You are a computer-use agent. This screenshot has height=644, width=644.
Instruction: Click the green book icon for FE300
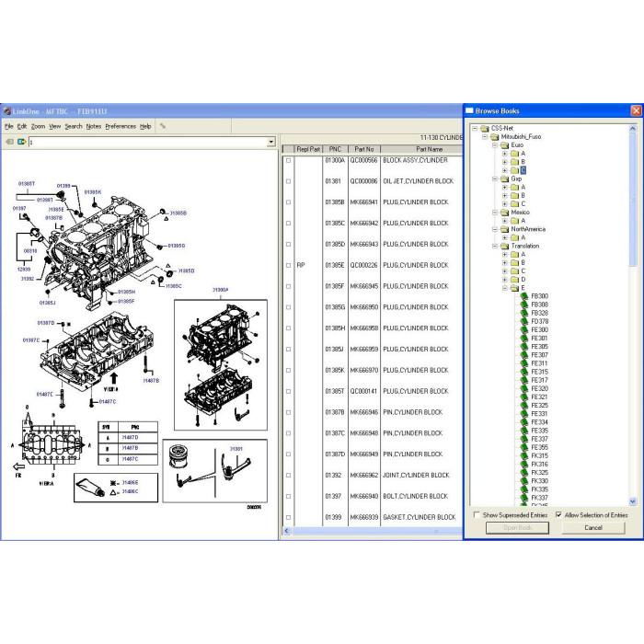[x=524, y=329]
